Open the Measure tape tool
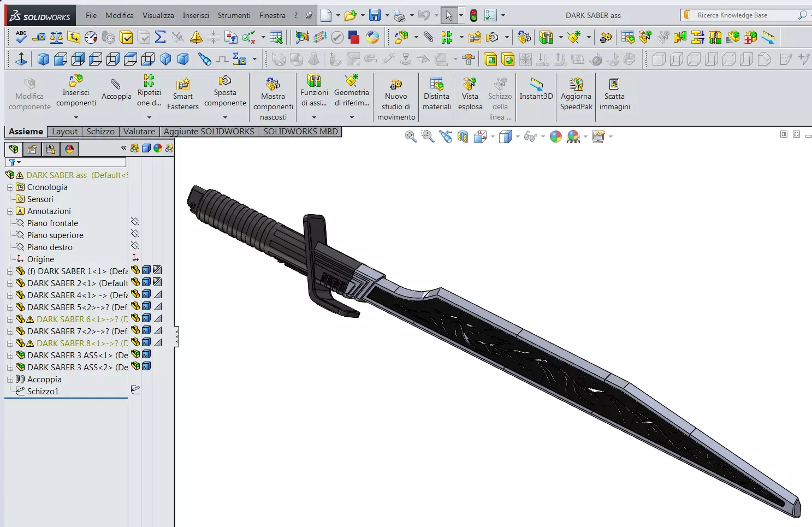 39,37
